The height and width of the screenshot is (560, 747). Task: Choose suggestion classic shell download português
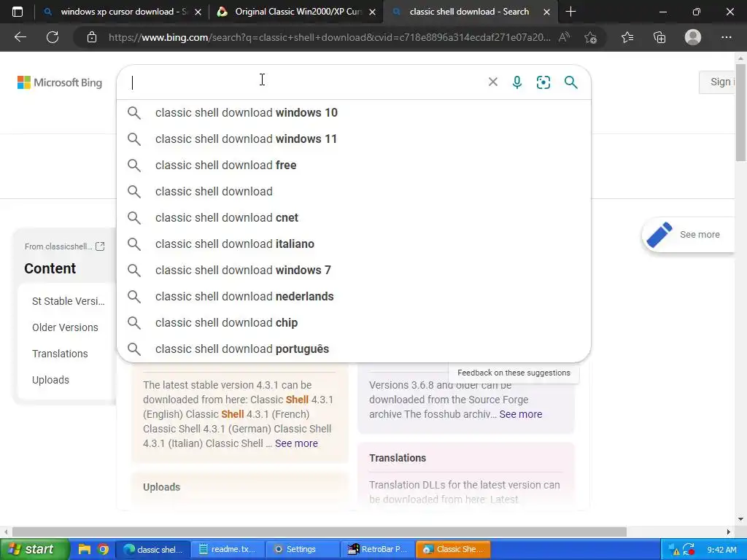[354, 349]
